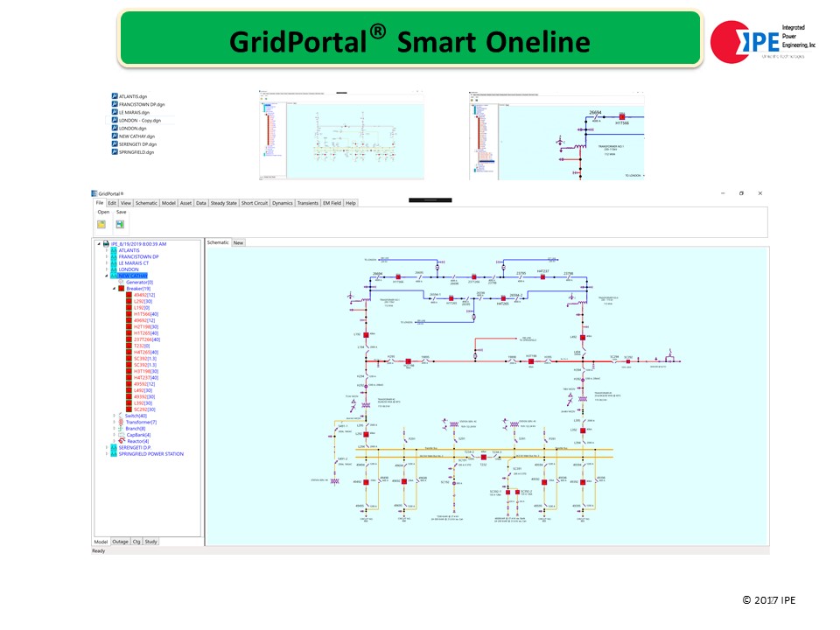Open the Dynamics menu
Viewport: 840px width, 630px height.
point(283,203)
